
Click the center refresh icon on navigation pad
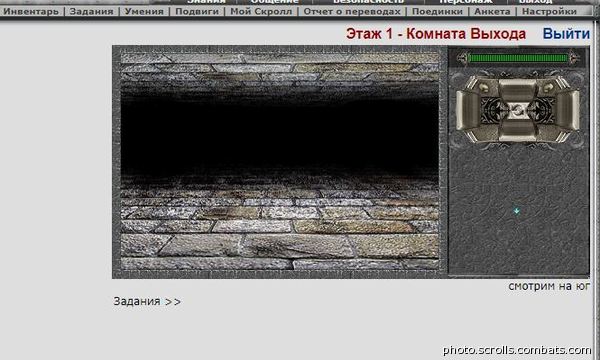click(x=517, y=111)
